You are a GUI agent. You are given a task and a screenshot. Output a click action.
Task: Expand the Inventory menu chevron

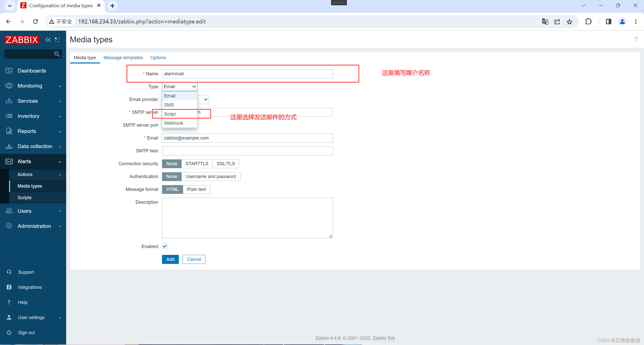coord(60,116)
